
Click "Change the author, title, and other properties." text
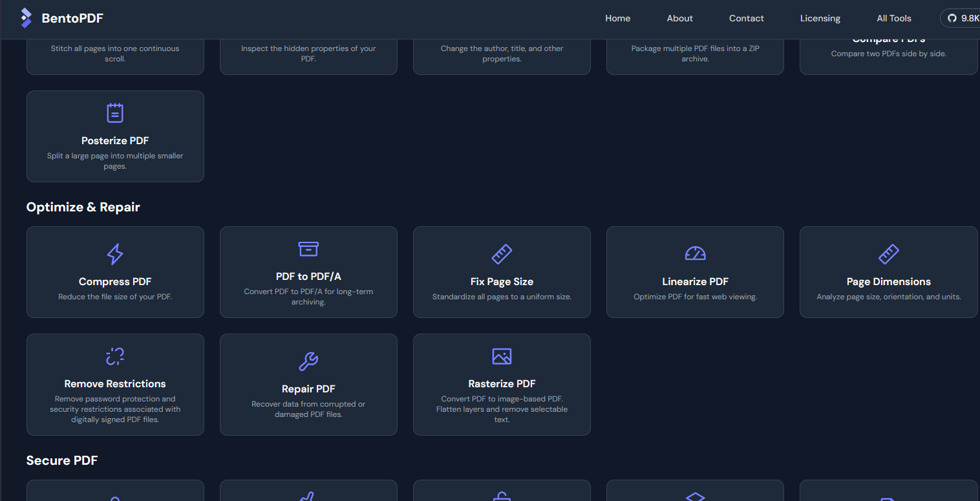[502, 53]
